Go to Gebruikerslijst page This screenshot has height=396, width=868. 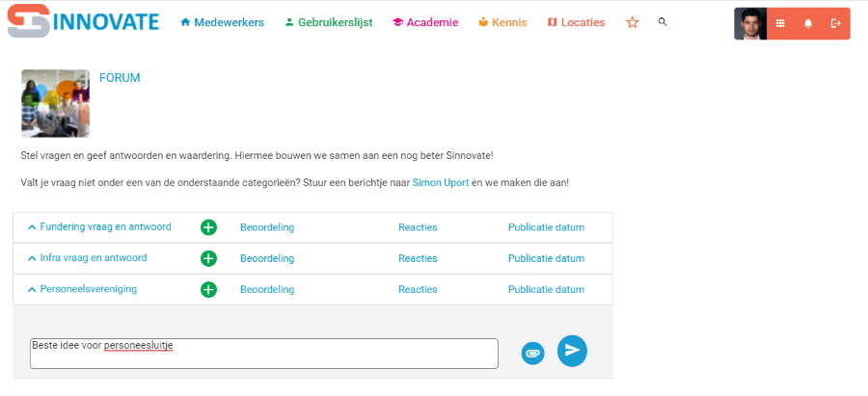[x=329, y=22]
